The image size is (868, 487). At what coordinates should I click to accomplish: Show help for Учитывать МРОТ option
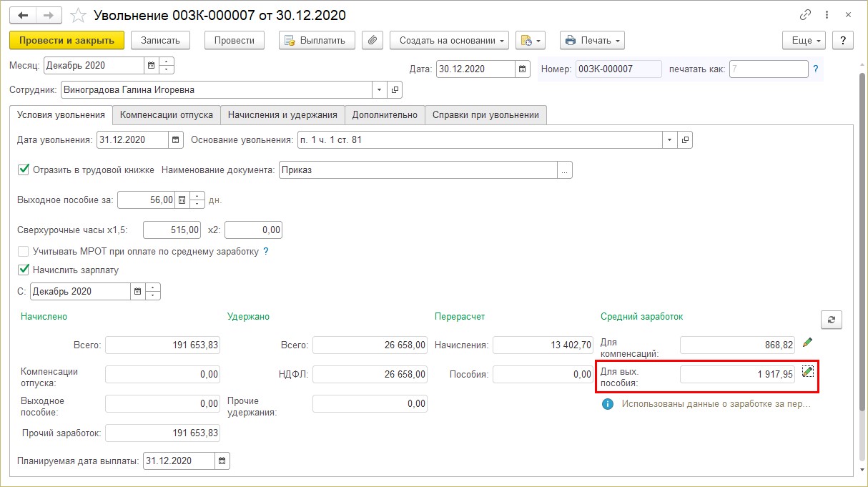tap(266, 252)
